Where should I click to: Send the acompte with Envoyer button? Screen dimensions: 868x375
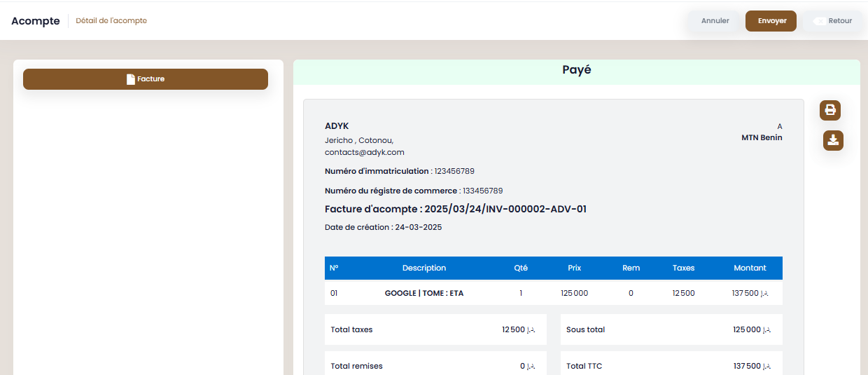771,21
